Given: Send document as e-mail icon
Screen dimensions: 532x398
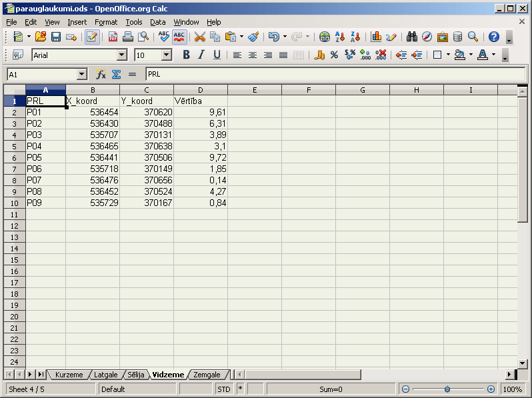Looking at the screenshot, I should point(71,37).
